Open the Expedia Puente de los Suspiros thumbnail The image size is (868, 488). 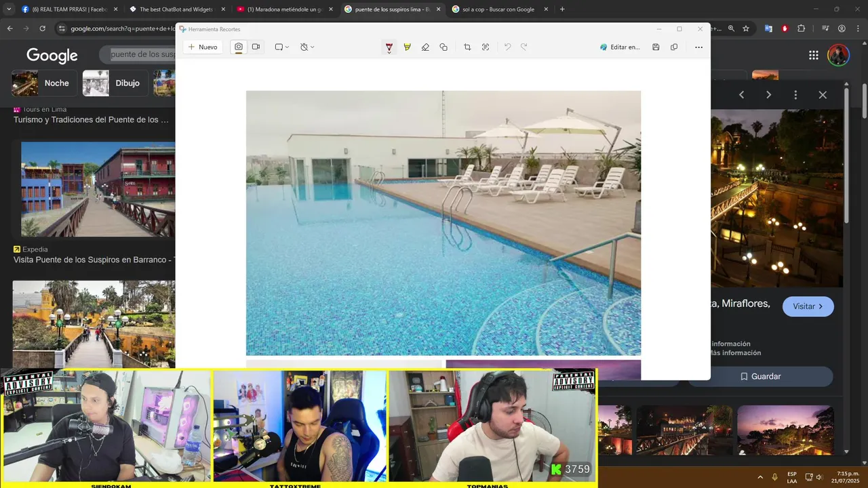click(x=98, y=189)
